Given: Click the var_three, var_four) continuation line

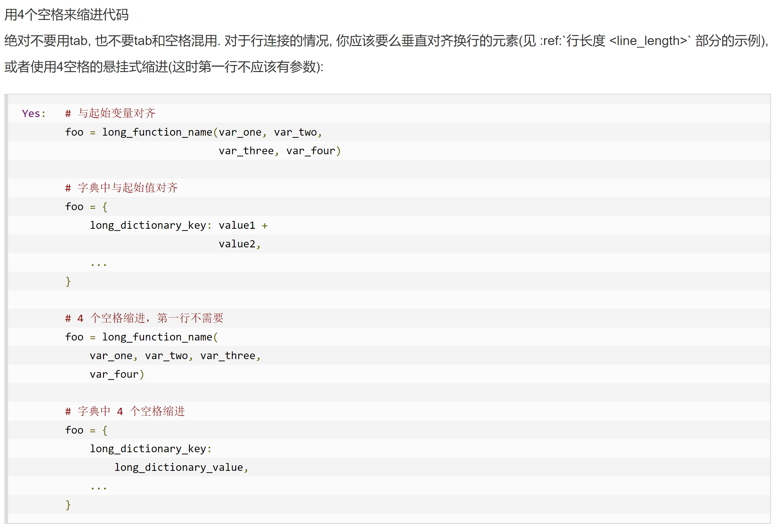Looking at the screenshot, I should coord(279,151).
